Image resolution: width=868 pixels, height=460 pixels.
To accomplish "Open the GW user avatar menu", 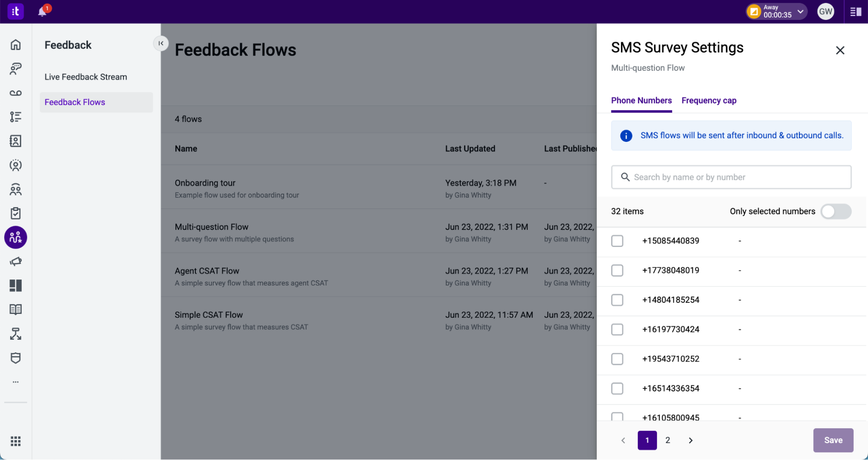I will [x=825, y=12].
